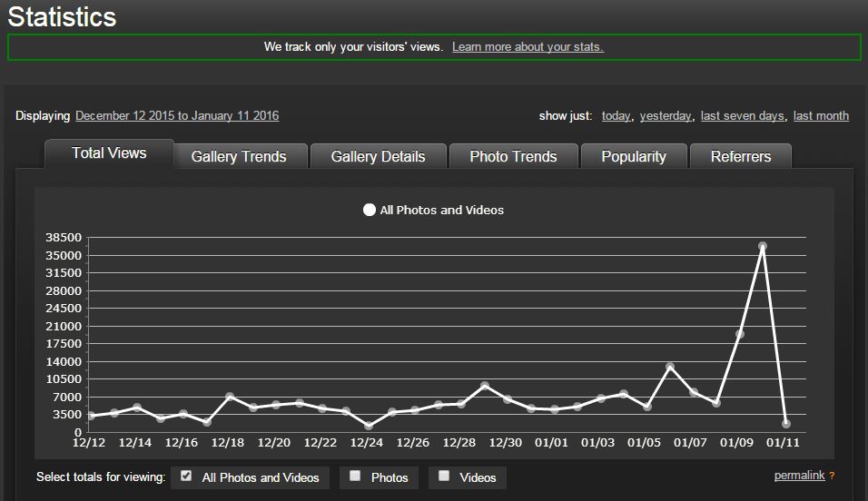Viewport: 868px width, 501px height.
Task: Select the lowest data point at 12/24
Action: pyautogui.click(x=369, y=426)
